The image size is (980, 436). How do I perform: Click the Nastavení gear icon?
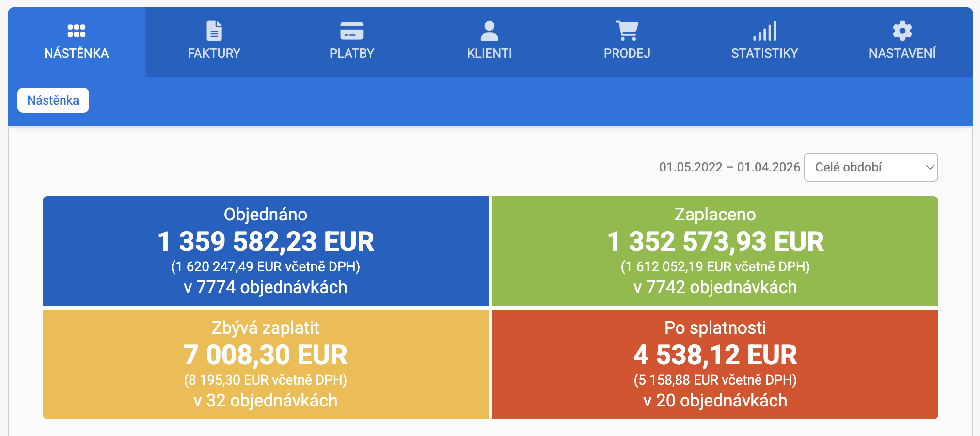902,31
